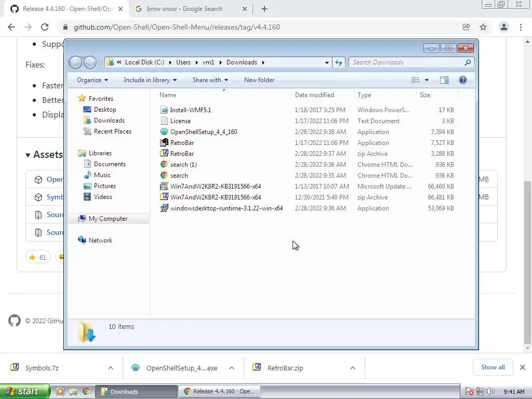Switch to the Release 4.4.160 GitHub tab

[67, 9]
